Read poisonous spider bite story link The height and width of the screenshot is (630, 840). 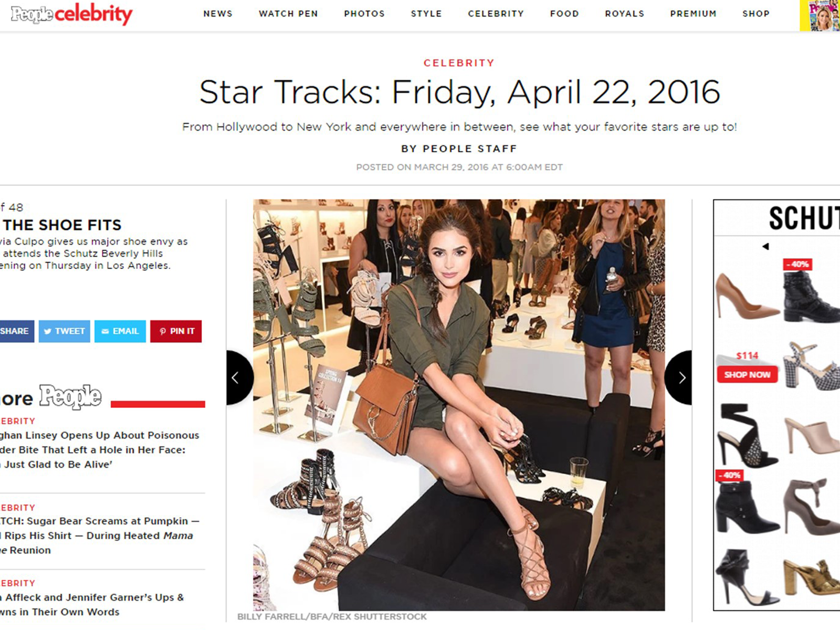coord(99,450)
